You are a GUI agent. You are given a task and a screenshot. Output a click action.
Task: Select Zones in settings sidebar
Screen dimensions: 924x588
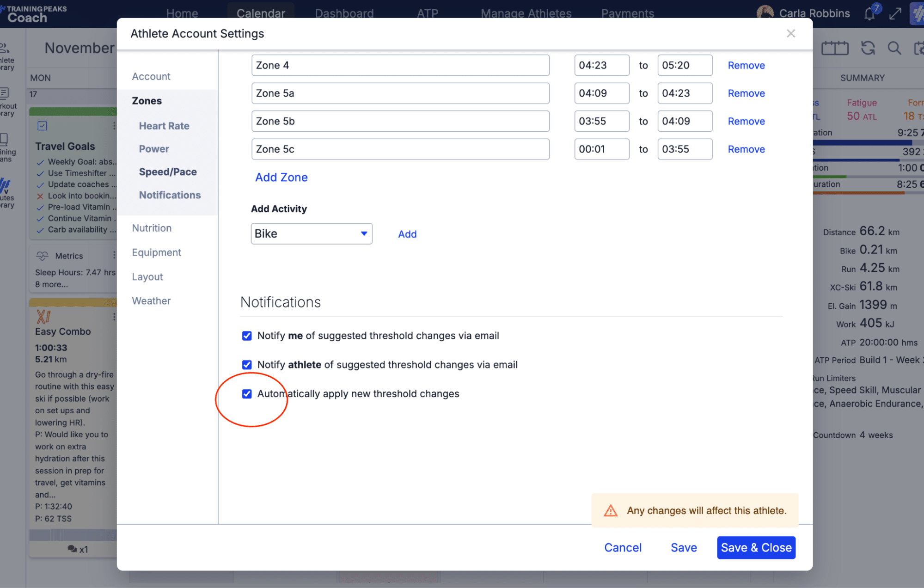pos(147,101)
